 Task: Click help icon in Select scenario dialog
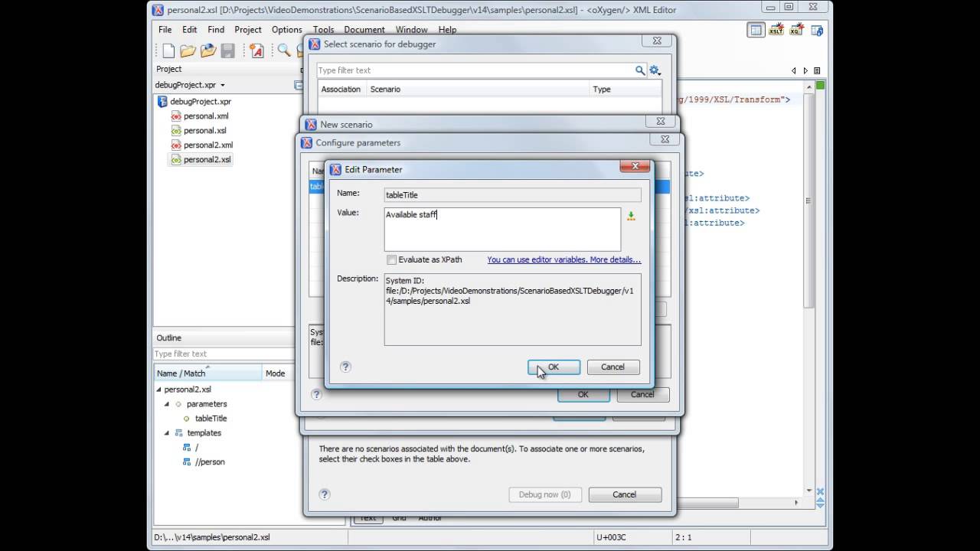(324, 494)
